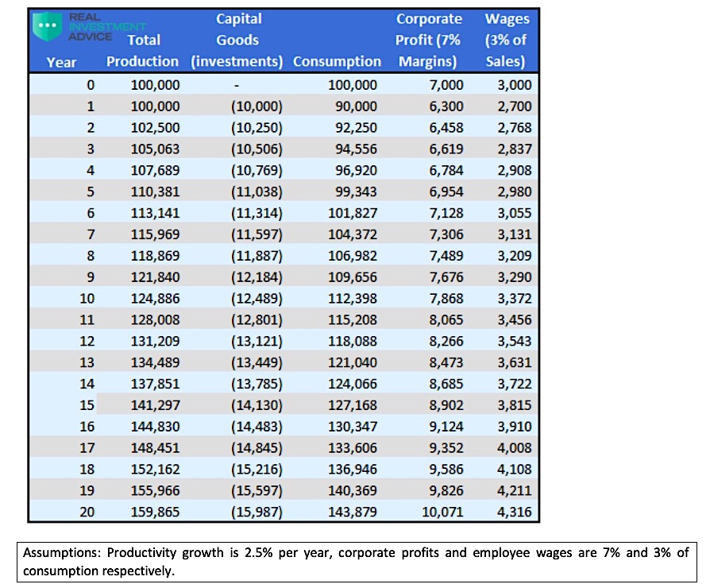Click the corporate profit value 10,071
The image size is (710, 588).
[442, 512]
